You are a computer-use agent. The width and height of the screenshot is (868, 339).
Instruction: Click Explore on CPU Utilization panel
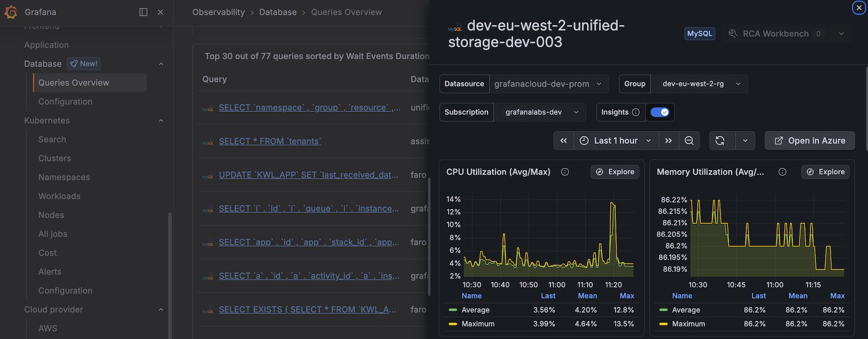click(615, 172)
